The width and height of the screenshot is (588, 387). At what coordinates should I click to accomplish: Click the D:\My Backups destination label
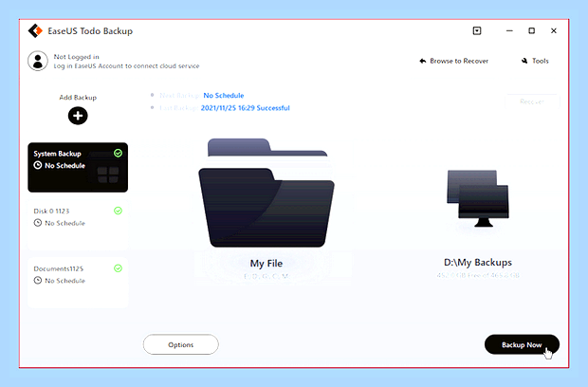[x=478, y=262]
